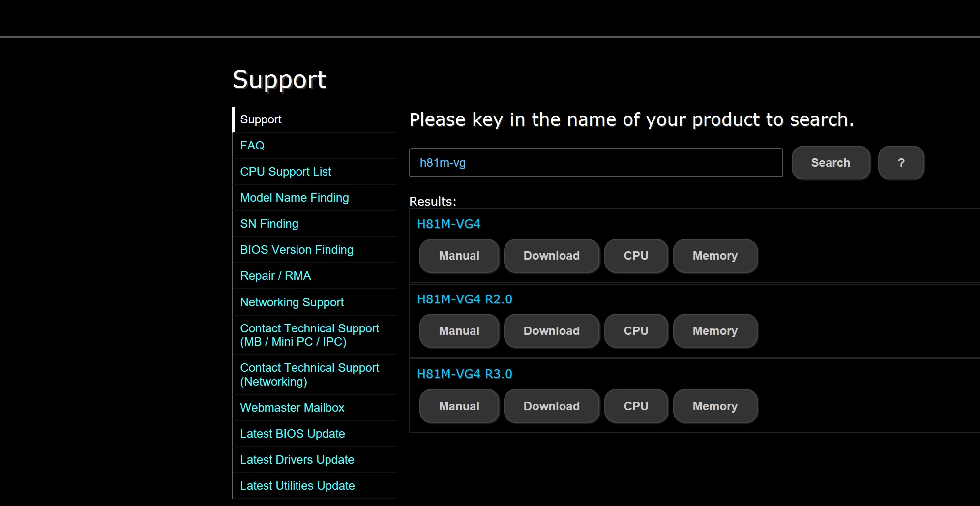
Task: Open Networking Support sidebar link
Action: [315, 302]
